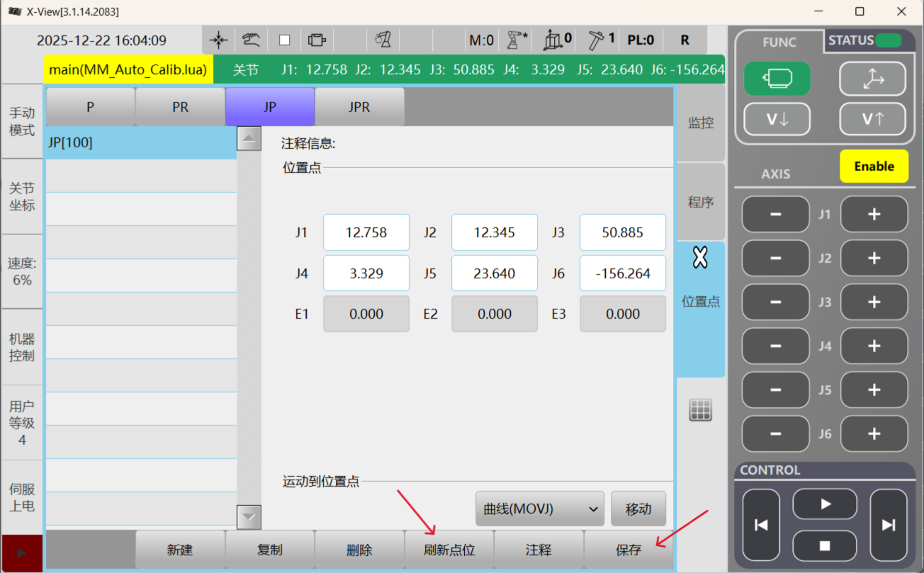This screenshot has width=924, height=573.
Task: Click the motor icon in FUNC panel
Action: 777,79
